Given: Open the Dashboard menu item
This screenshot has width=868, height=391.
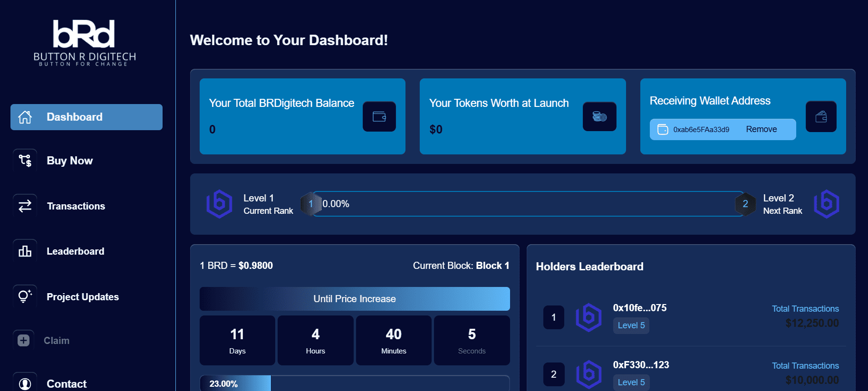Looking at the screenshot, I should pyautogui.click(x=87, y=117).
